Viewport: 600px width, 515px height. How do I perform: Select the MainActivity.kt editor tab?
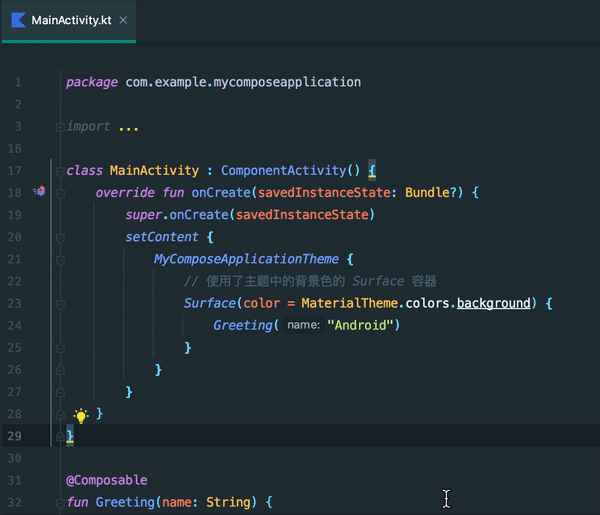[x=69, y=20]
